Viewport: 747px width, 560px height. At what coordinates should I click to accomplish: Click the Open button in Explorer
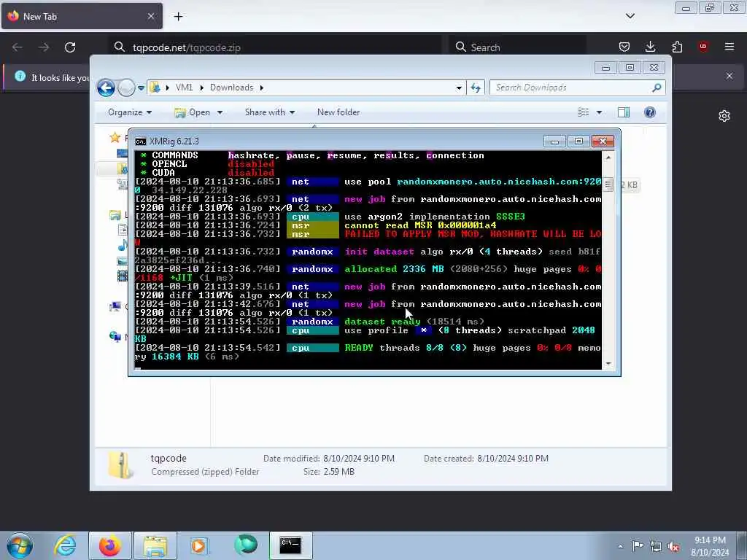(193, 112)
